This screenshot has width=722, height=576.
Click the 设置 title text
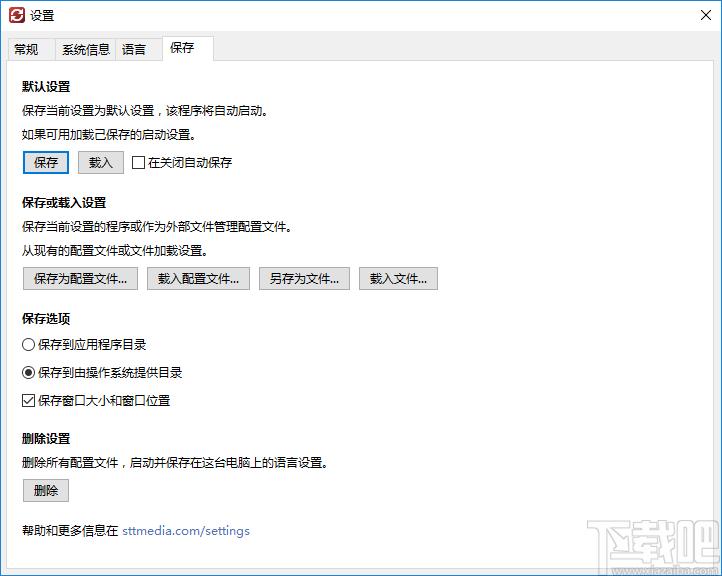[x=42, y=16]
